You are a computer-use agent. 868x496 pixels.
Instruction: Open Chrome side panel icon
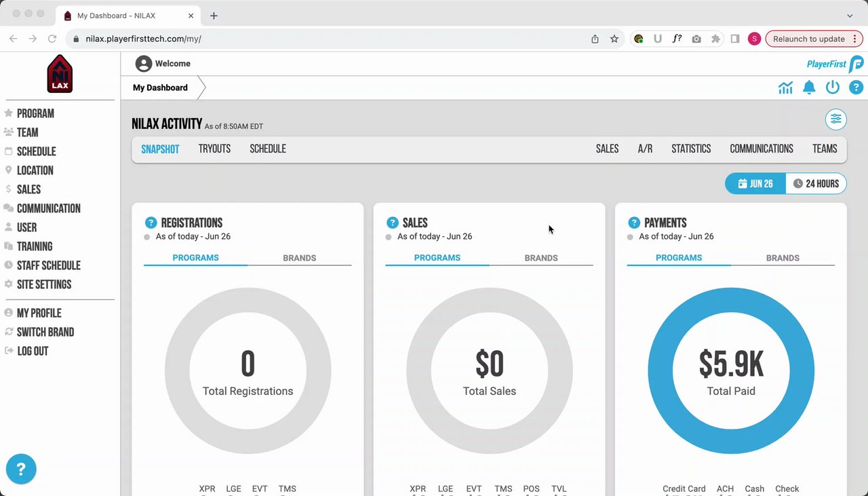pos(735,39)
